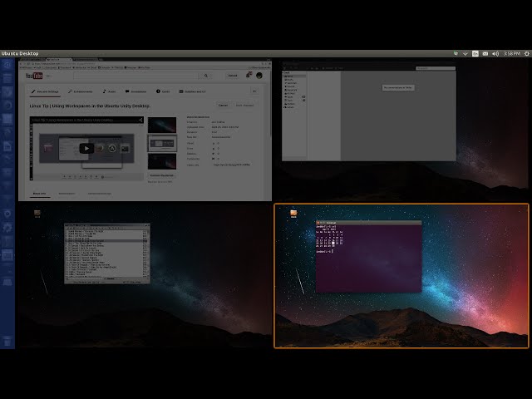This screenshot has width=532, height=399.
Task: Click the share icon on video player
Action: 140,120
